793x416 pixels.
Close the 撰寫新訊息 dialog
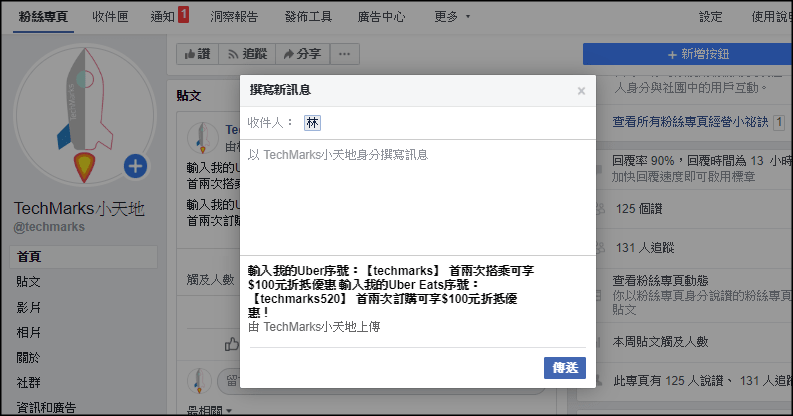581,91
